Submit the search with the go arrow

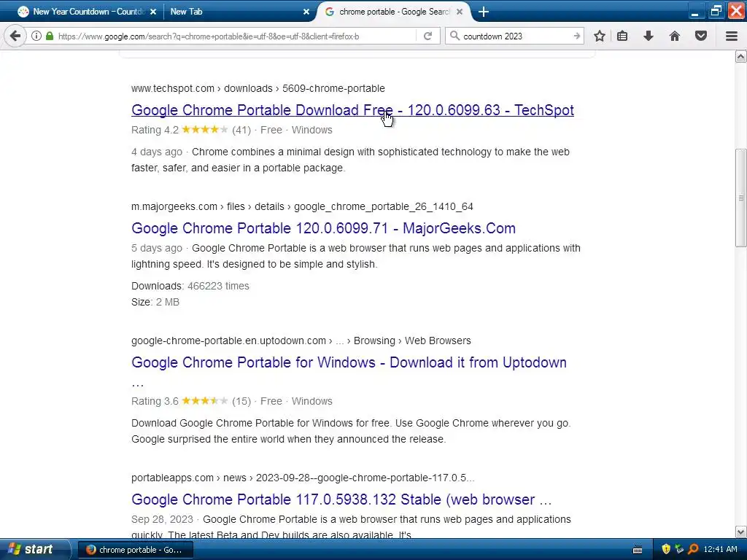(576, 36)
